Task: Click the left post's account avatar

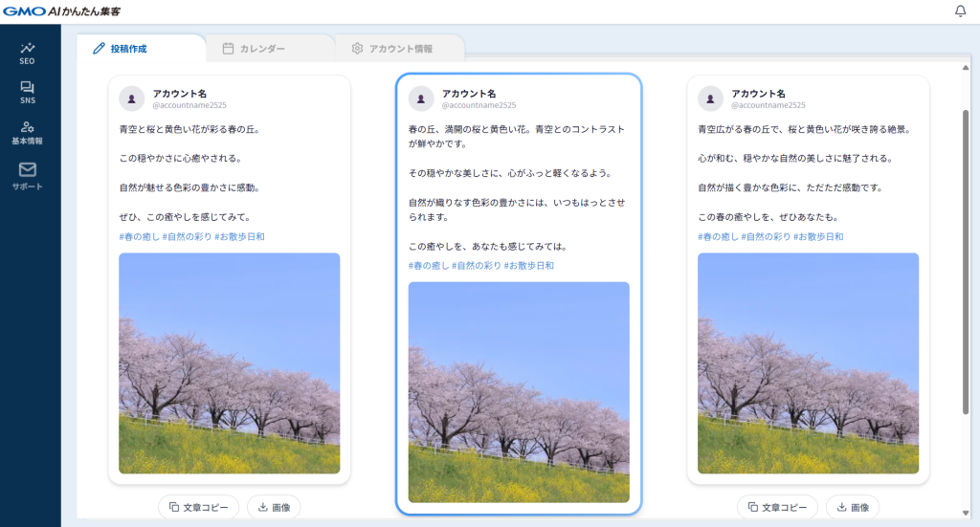Action: pyautogui.click(x=131, y=99)
